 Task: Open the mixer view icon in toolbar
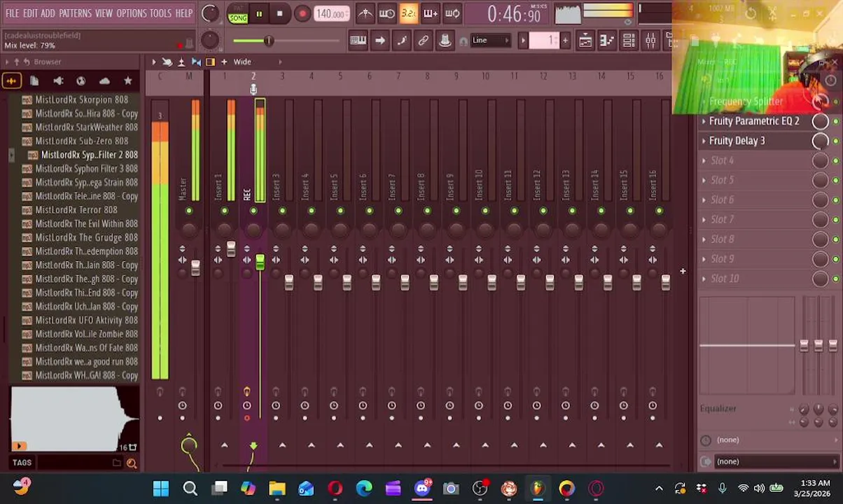pyautogui.click(x=650, y=41)
